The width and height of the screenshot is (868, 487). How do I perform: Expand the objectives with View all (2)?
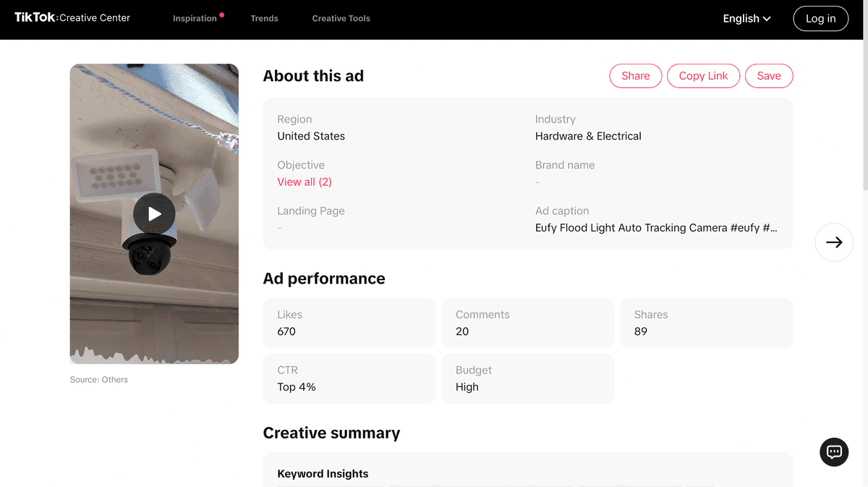(x=304, y=182)
